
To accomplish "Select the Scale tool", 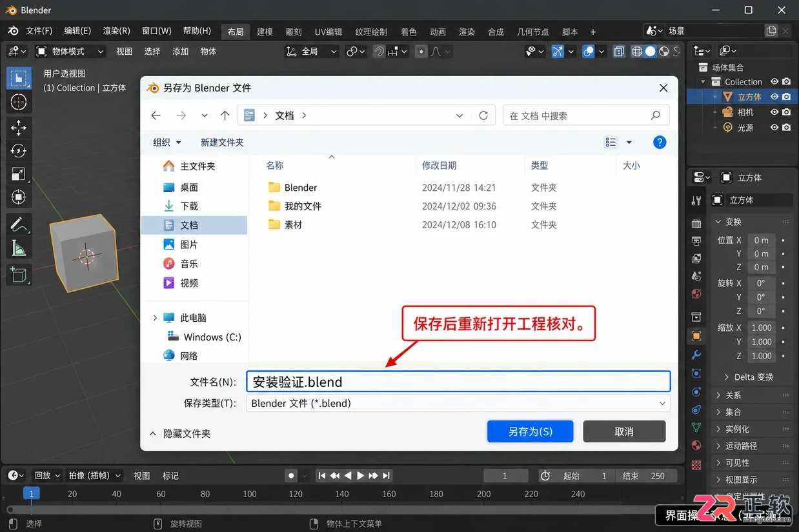I will [19, 173].
